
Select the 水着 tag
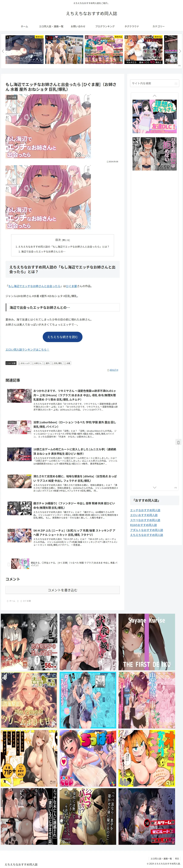(x=67, y=363)
